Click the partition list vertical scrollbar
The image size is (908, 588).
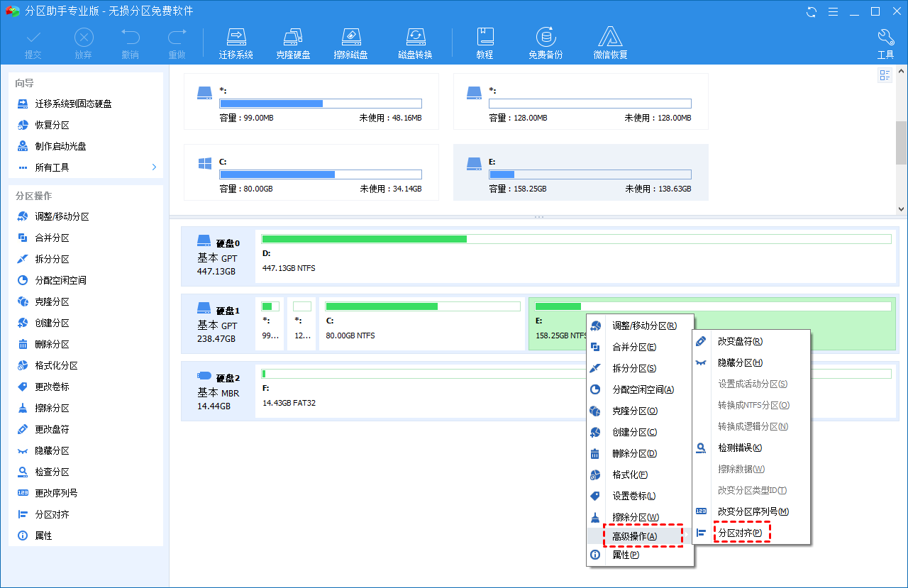point(901,142)
